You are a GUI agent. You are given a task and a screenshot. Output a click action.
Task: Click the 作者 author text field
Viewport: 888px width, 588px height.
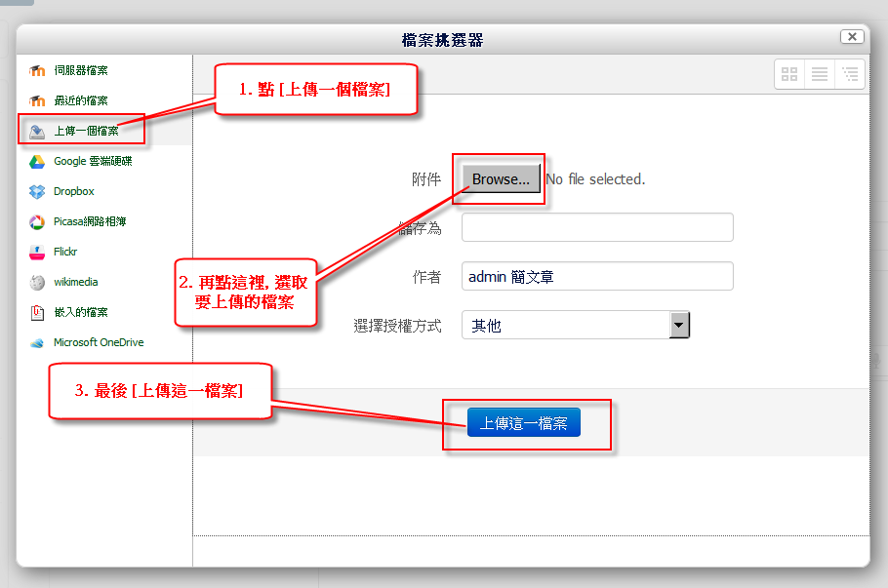tap(597, 276)
